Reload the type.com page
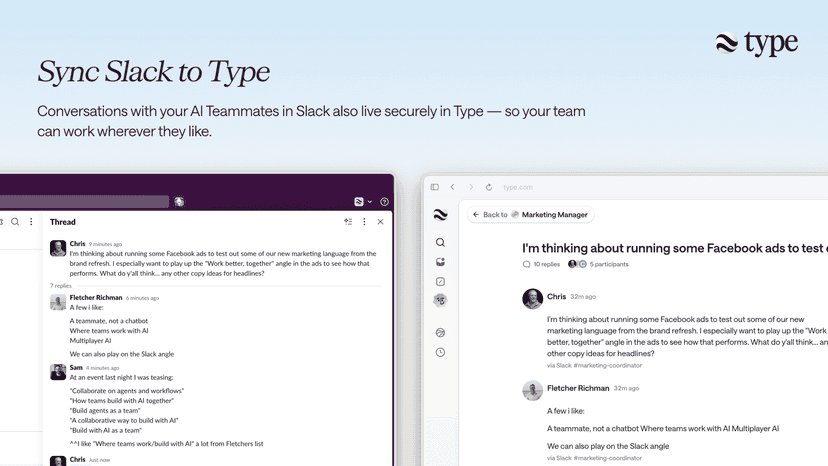 tap(489, 187)
